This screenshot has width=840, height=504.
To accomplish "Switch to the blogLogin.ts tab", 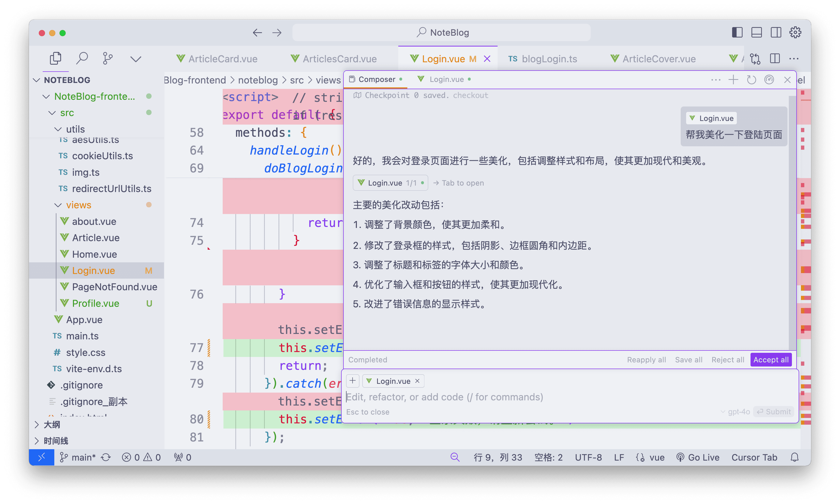I will click(543, 59).
